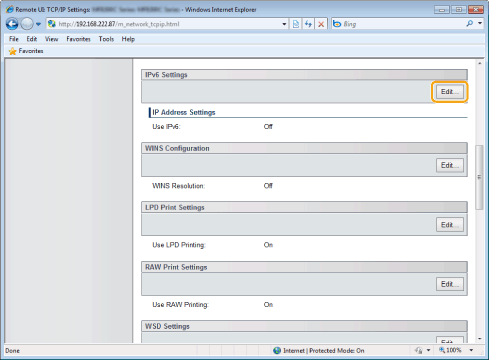Screen dimensions: 489x360
Task: Expand the address bar history dropdown
Action: tap(284, 24)
